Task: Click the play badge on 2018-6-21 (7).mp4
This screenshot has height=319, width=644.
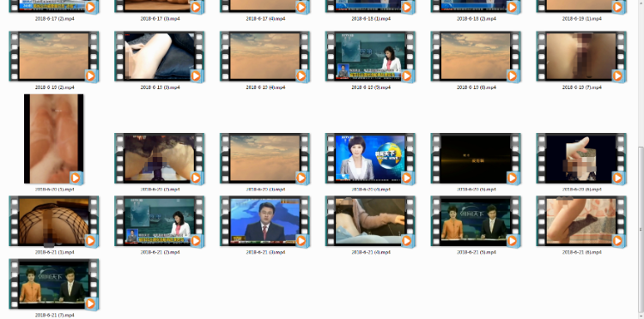Action: [90, 304]
